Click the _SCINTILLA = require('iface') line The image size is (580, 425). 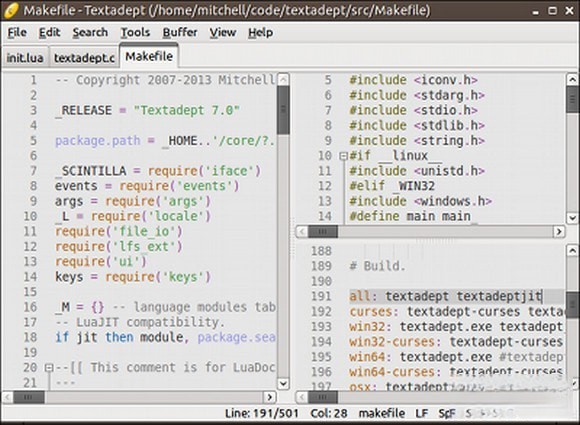[158, 171]
